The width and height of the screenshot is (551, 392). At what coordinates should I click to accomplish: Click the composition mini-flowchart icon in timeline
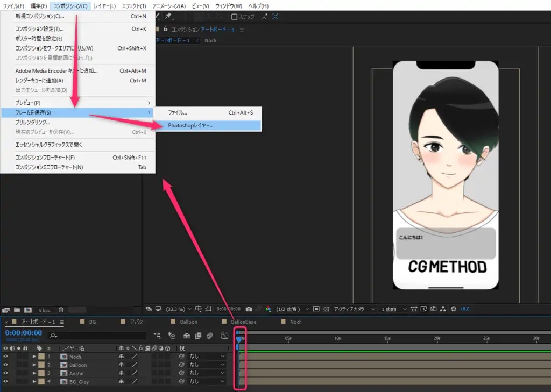coord(157,336)
